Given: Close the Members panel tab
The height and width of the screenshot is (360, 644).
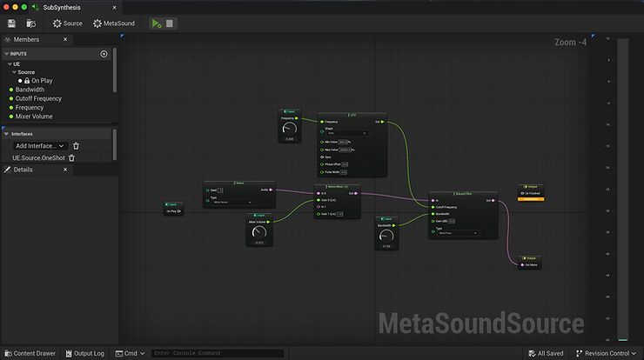Looking at the screenshot, I should click(x=65, y=39).
